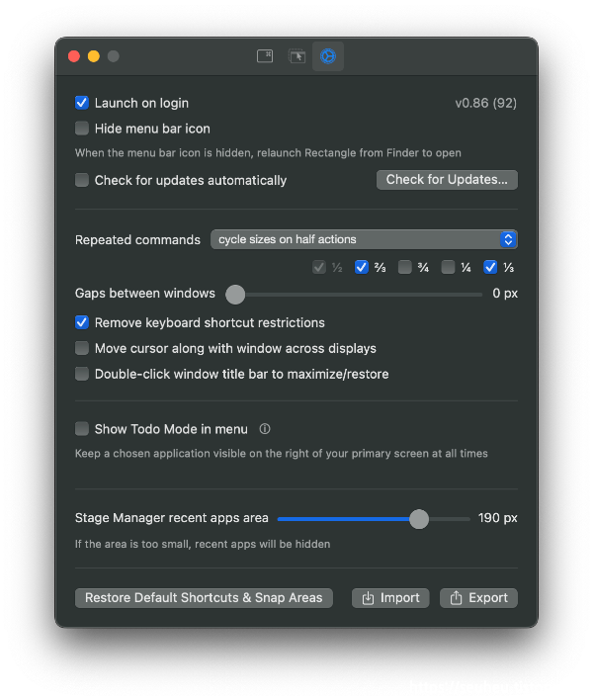
Task: Check the one-quarter size checkbox
Action: point(448,267)
